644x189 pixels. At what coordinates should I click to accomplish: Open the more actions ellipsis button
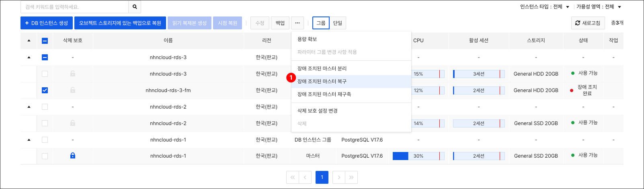point(297,23)
